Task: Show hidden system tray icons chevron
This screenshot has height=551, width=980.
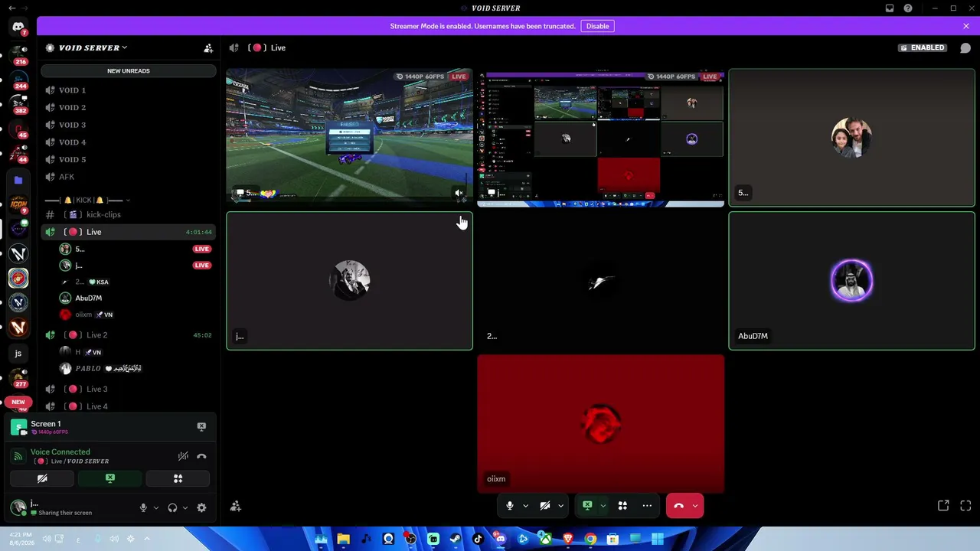Action: coord(147,539)
